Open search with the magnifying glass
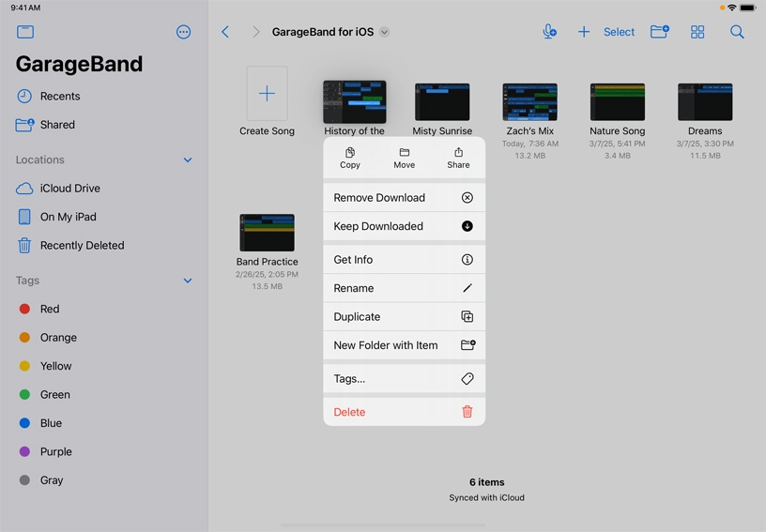Viewport: 766px width, 532px height. 737,32
